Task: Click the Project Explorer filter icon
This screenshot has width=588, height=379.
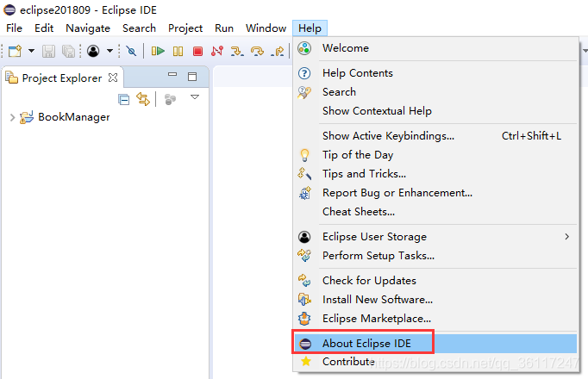Action: click(x=170, y=99)
